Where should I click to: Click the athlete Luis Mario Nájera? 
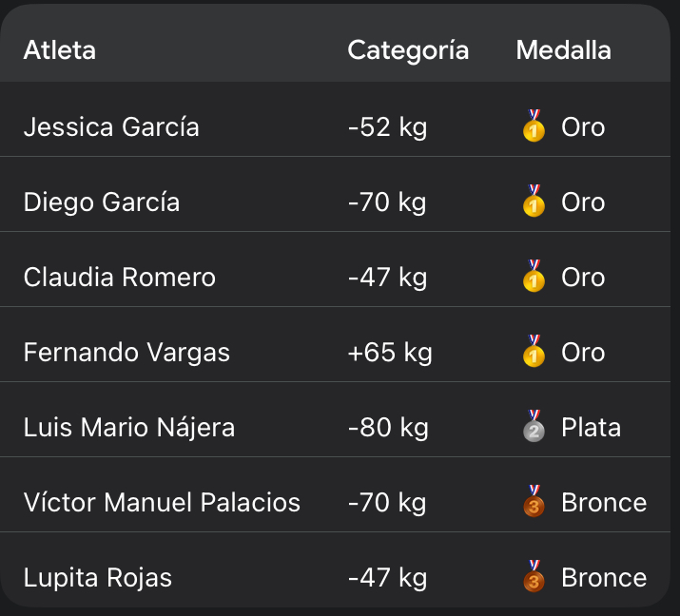(129, 428)
